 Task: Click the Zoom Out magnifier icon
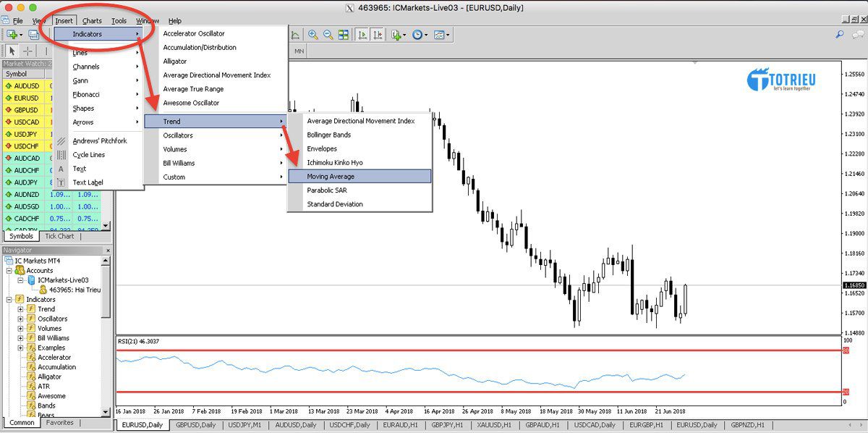[328, 35]
